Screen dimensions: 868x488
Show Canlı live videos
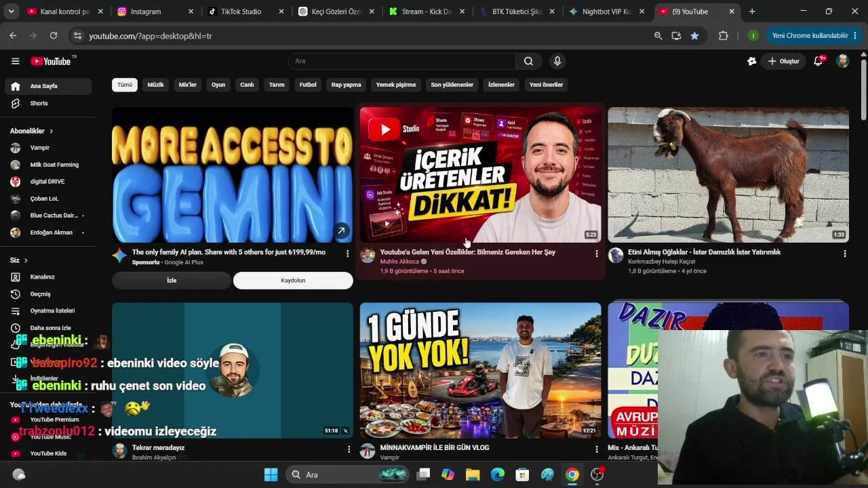point(247,85)
